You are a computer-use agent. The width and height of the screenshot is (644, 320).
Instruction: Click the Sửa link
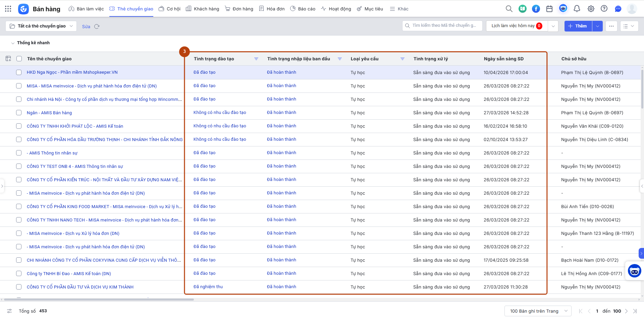click(x=86, y=26)
